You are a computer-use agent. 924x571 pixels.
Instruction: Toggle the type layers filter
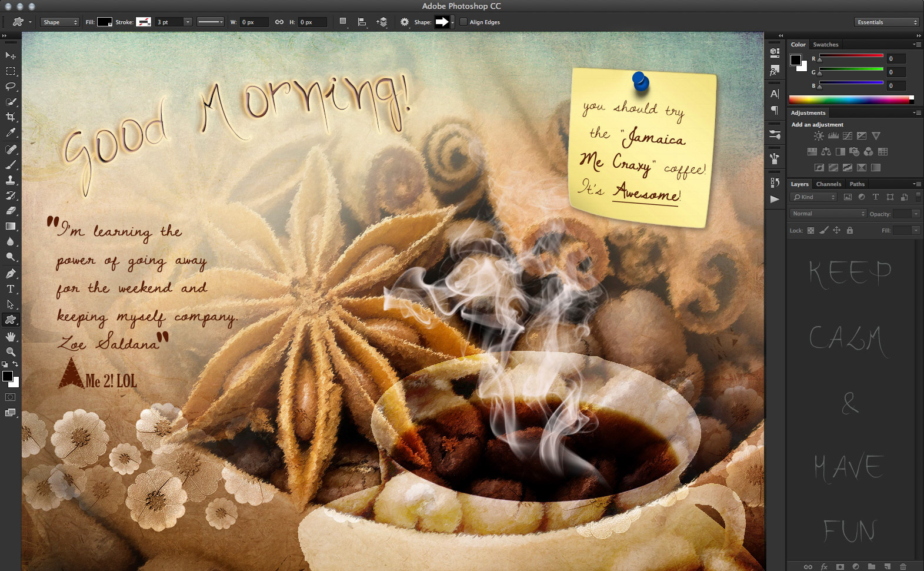[x=876, y=197]
